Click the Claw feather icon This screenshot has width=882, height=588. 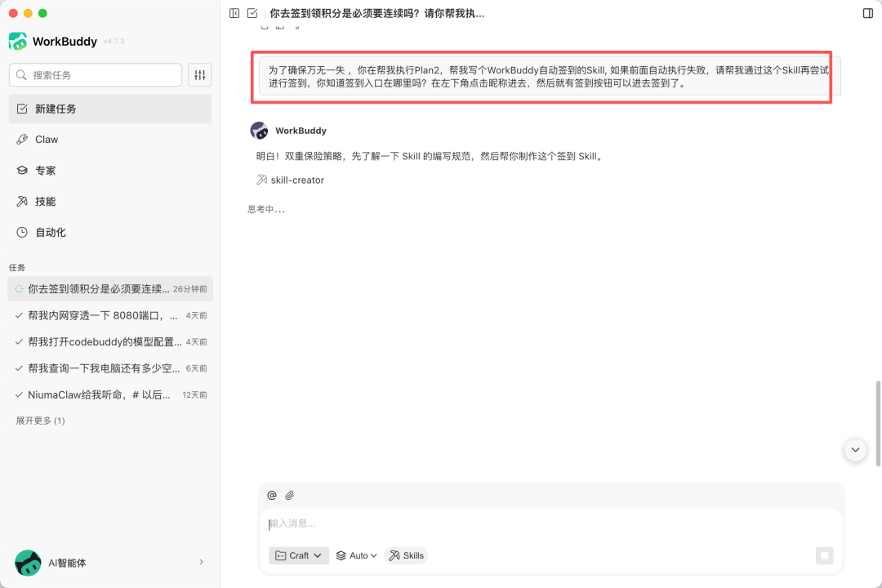coord(22,140)
